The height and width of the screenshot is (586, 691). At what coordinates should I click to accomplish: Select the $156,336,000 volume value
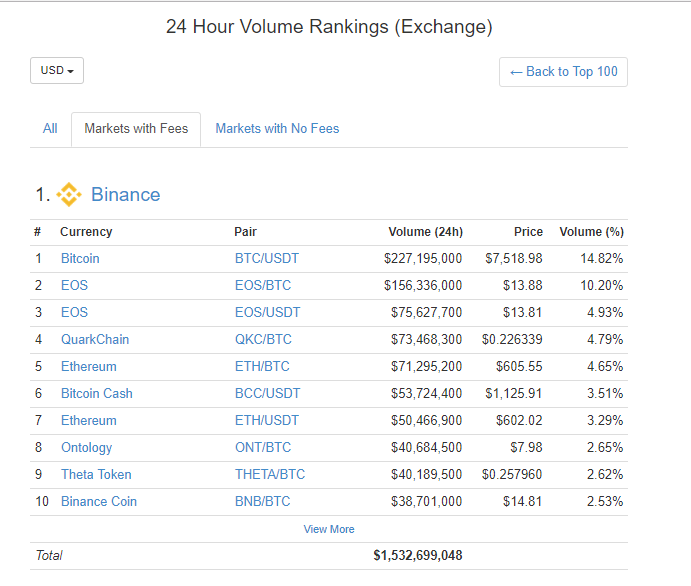[423, 286]
